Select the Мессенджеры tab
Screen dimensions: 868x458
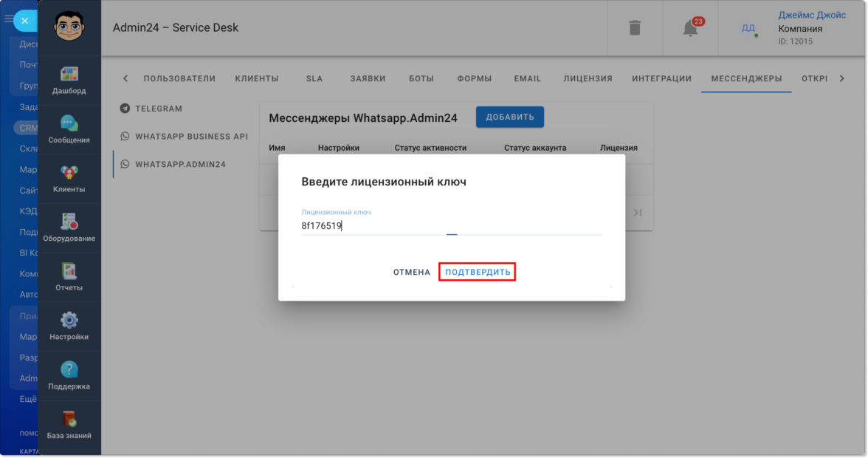[x=746, y=78]
